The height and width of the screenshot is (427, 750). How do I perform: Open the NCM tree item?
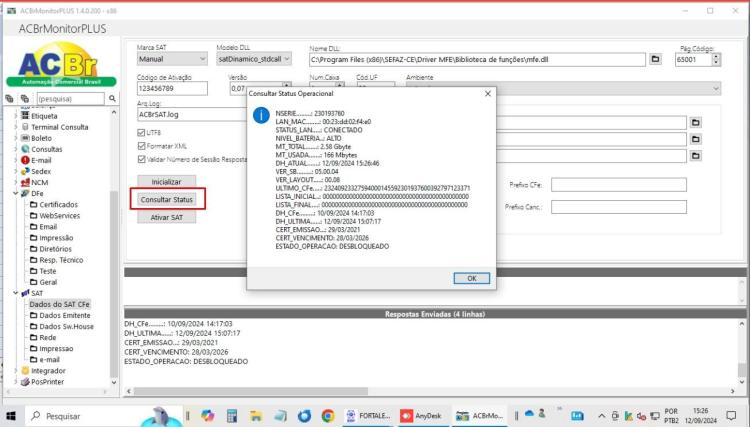point(39,182)
